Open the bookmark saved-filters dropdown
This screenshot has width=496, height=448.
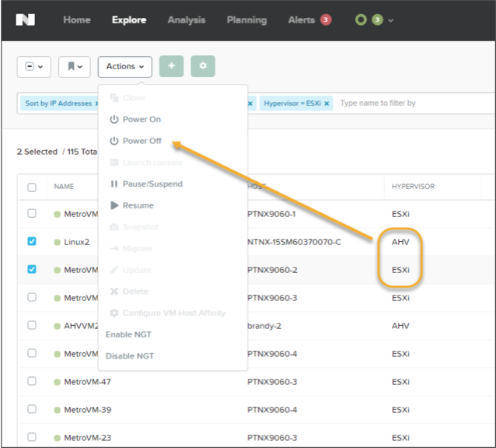tap(75, 67)
